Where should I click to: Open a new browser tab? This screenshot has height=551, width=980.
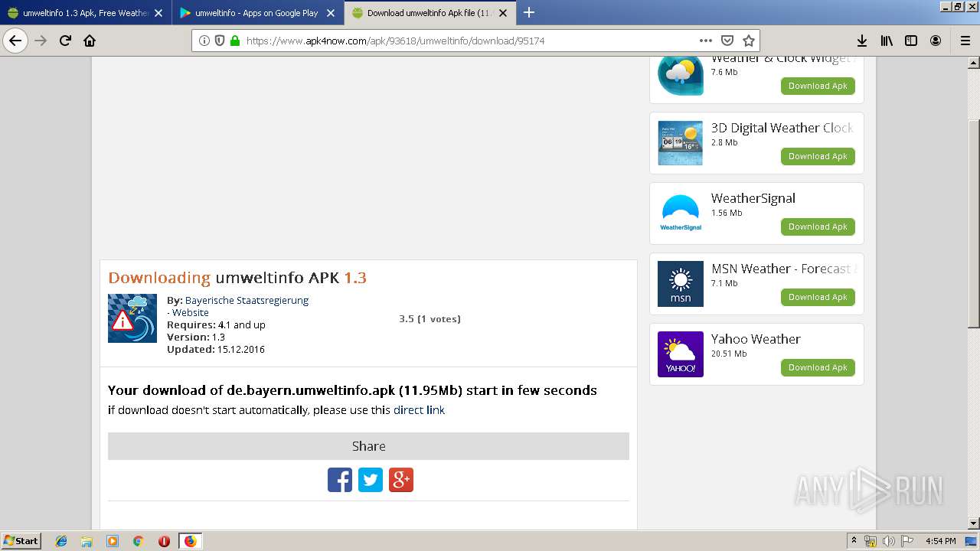[528, 12]
